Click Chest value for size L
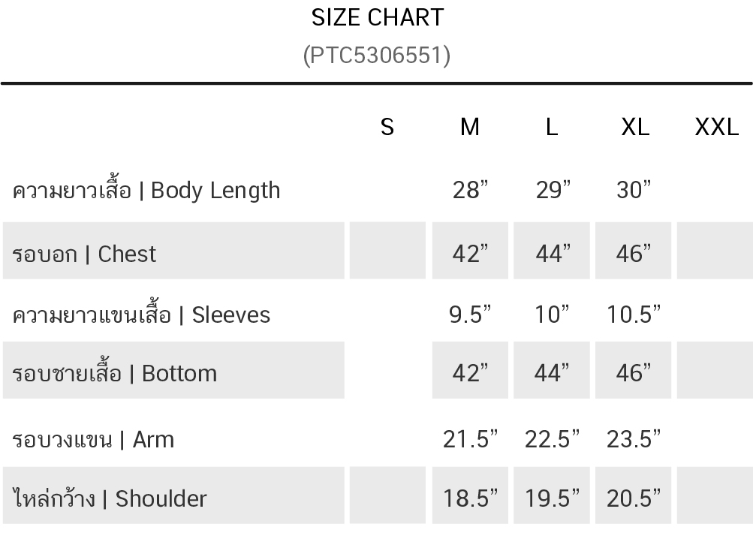Viewport: 753px width, 560px height. [552, 254]
